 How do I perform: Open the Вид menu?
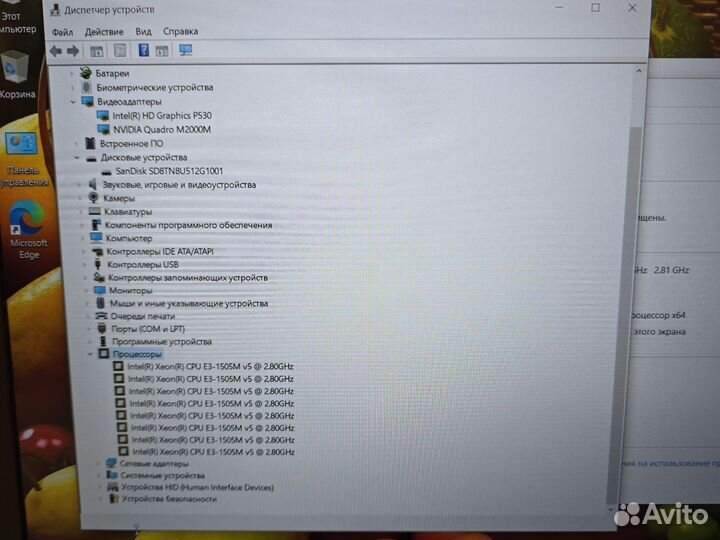point(143,32)
